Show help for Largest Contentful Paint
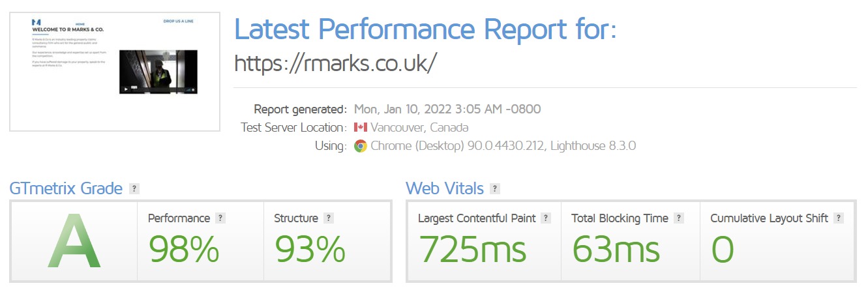 click(x=546, y=218)
